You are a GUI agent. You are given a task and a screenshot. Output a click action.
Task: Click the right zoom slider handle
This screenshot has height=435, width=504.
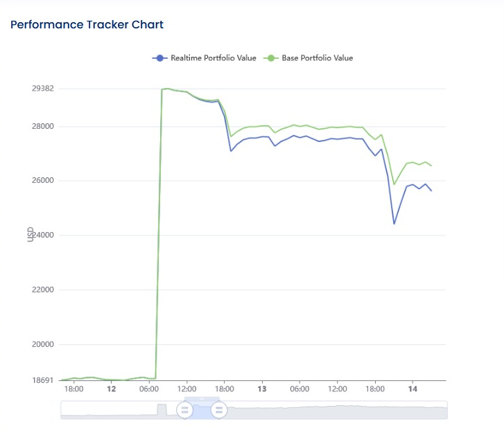click(219, 410)
